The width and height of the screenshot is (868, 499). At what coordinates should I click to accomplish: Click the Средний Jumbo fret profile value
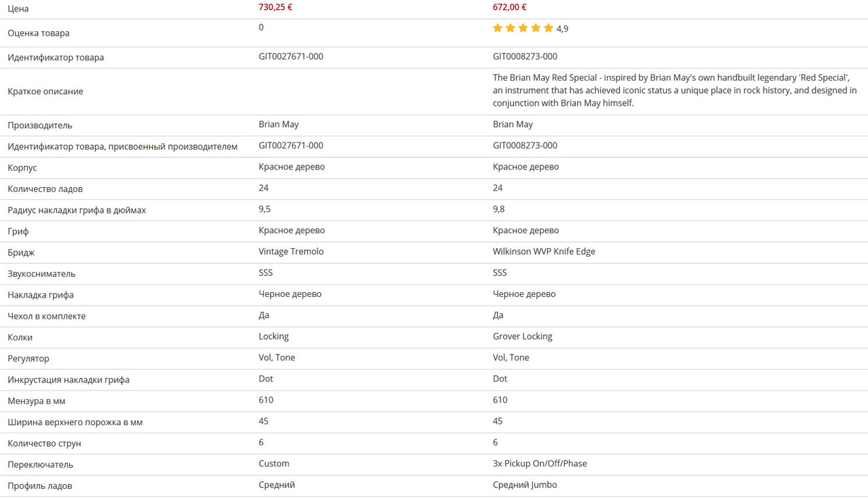(525, 485)
